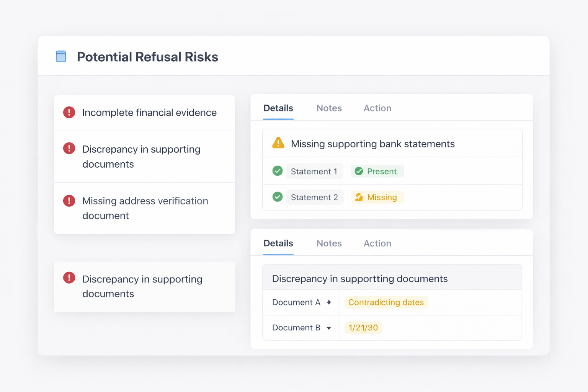Expand Document A details via its arrow

(x=328, y=302)
